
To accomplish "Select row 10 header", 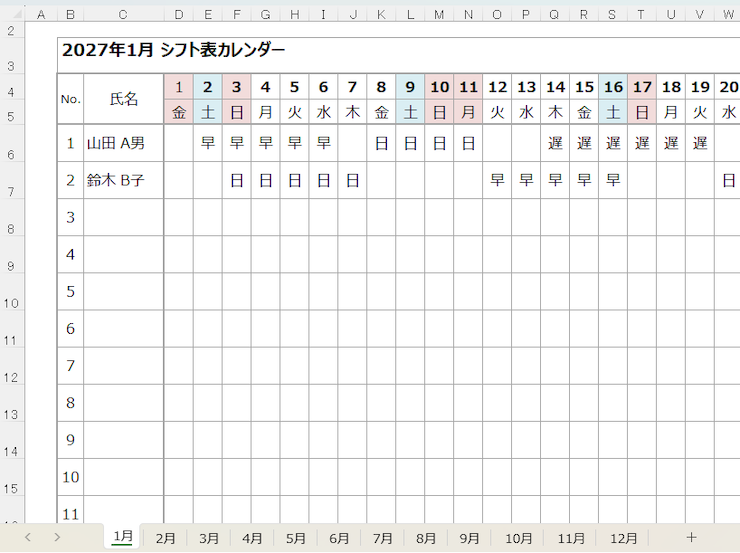I will (11, 292).
